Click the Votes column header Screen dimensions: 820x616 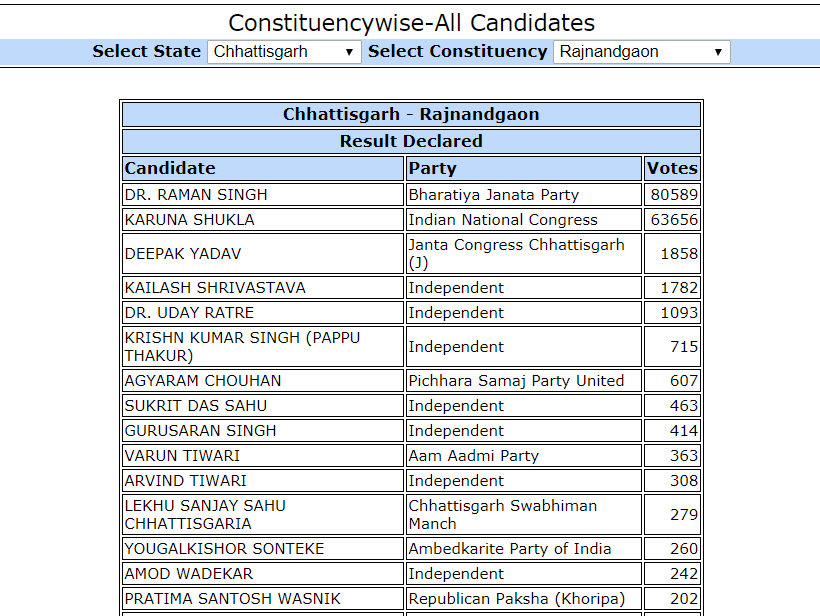point(672,168)
